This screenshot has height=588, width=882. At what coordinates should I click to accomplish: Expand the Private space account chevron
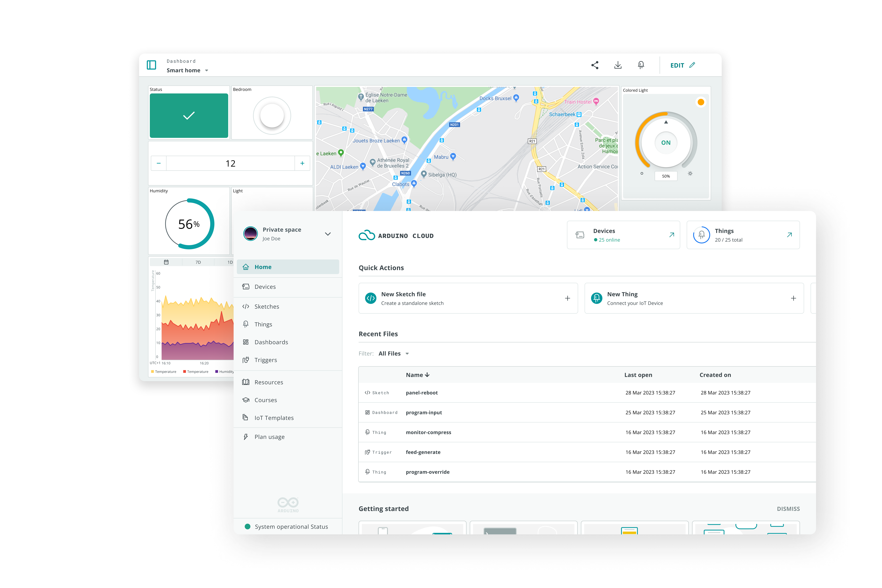click(x=328, y=234)
